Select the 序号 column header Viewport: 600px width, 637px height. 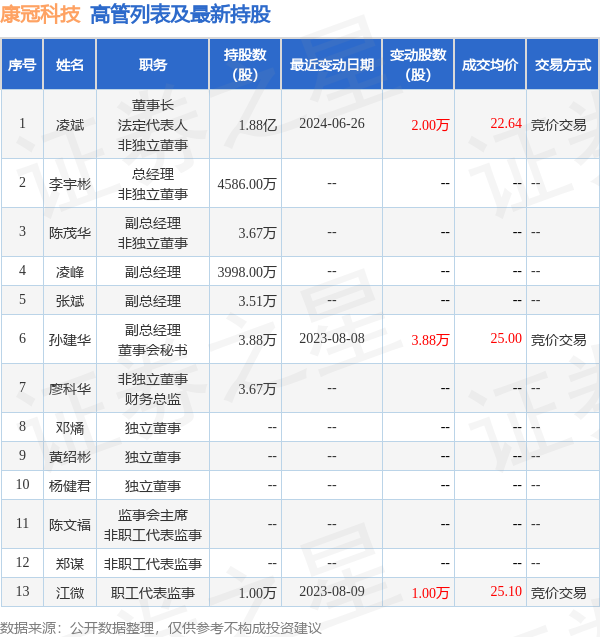pos(22,65)
